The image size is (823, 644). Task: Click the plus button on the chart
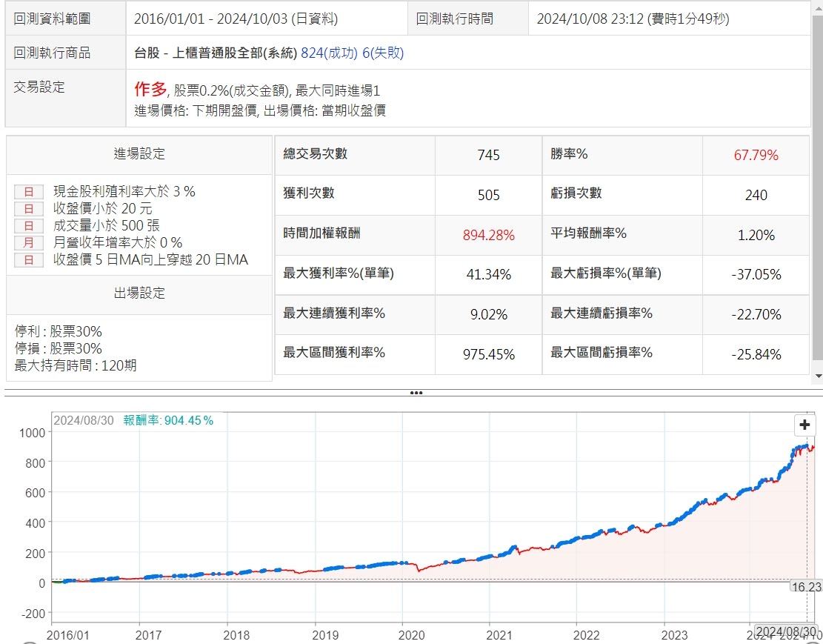click(x=804, y=425)
